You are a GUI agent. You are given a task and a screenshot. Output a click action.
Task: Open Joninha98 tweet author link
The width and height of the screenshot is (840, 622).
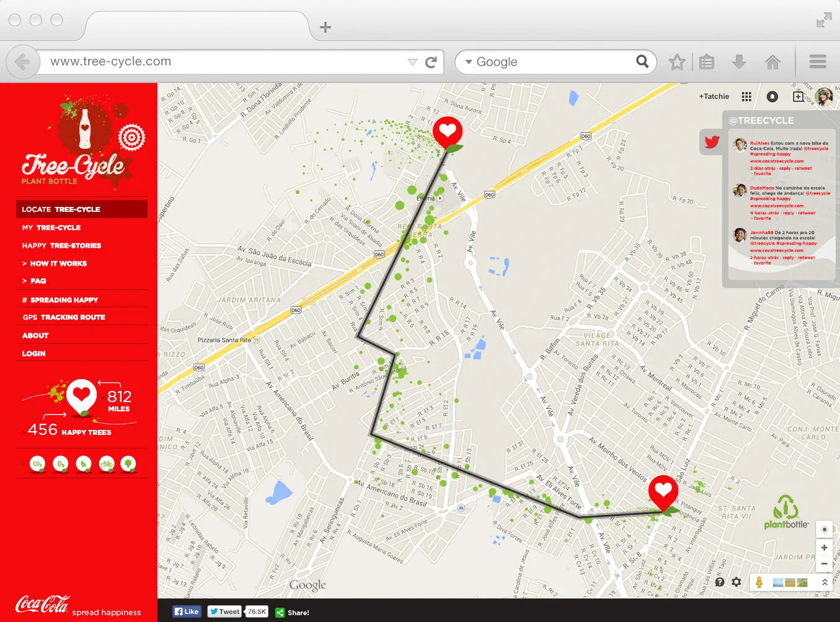762,232
